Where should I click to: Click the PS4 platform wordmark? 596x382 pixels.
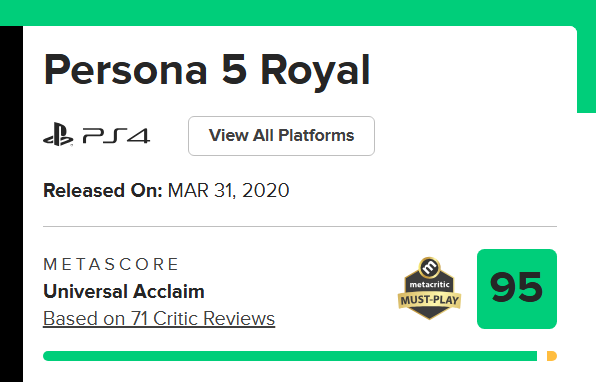pos(116,136)
